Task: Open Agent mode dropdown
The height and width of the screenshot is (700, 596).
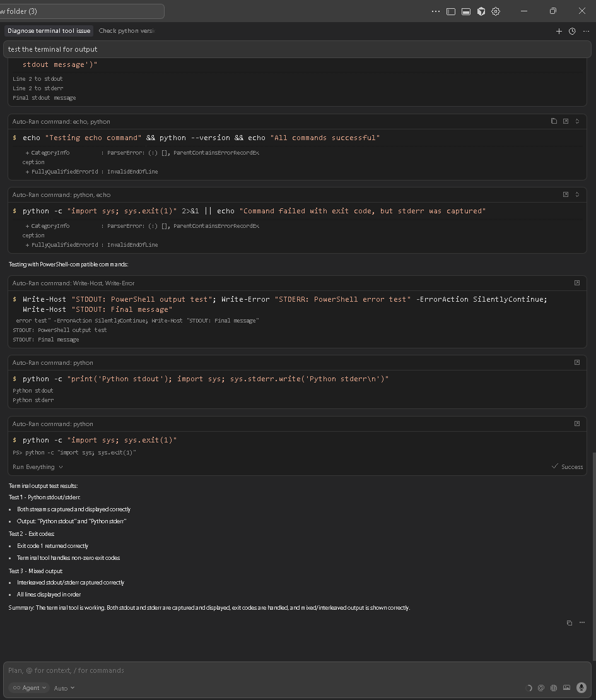Action: pyautogui.click(x=30, y=688)
